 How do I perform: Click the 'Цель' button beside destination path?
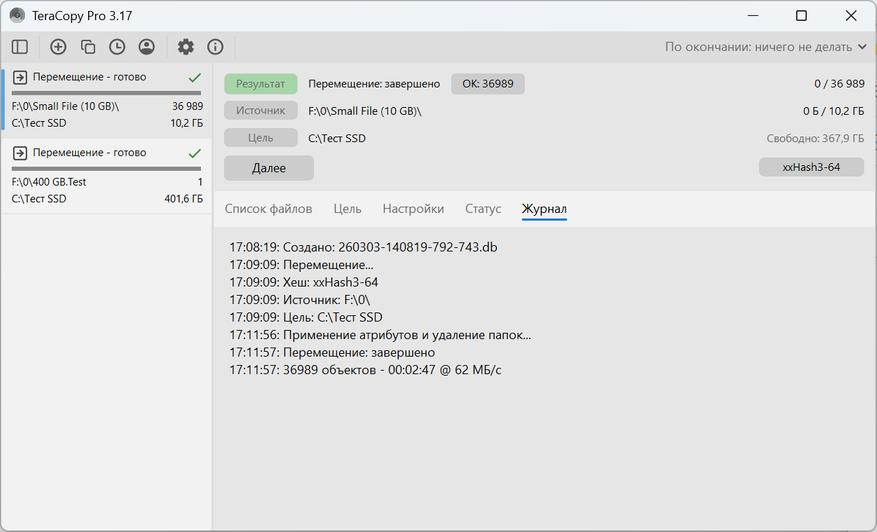(x=261, y=138)
